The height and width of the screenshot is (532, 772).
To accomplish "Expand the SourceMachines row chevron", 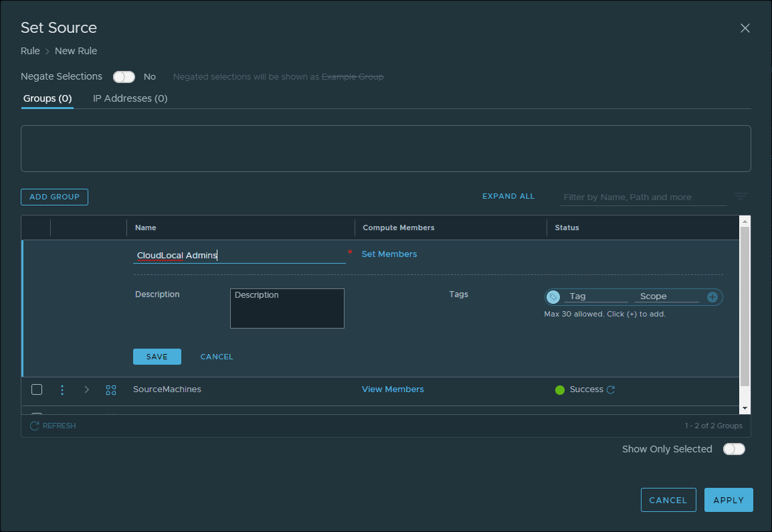I will click(86, 389).
